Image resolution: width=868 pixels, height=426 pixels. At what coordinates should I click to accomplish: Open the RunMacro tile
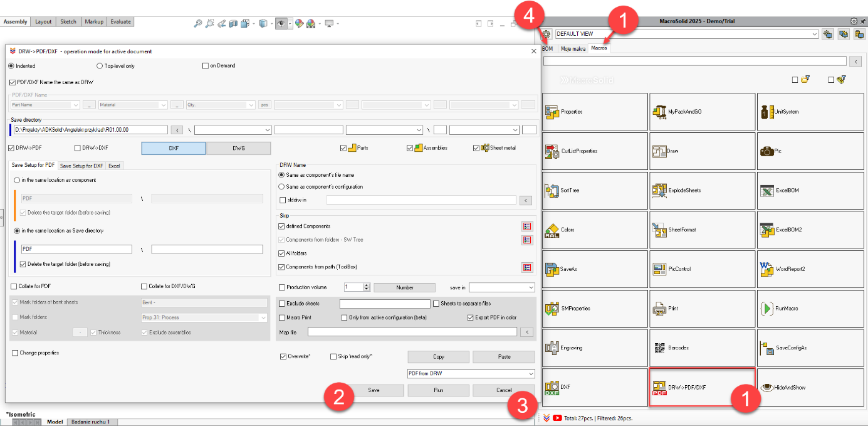click(810, 309)
